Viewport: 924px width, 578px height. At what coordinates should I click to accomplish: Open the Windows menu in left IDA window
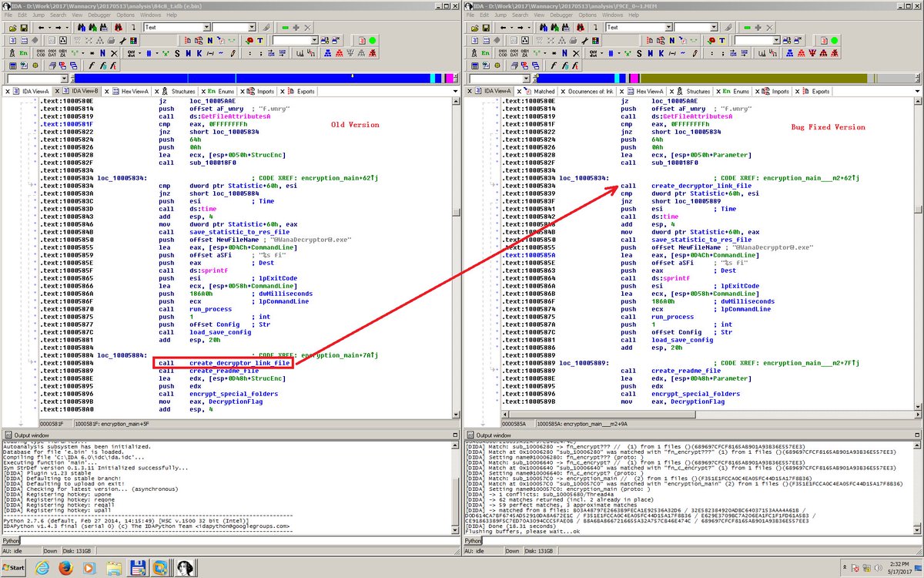coord(151,15)
